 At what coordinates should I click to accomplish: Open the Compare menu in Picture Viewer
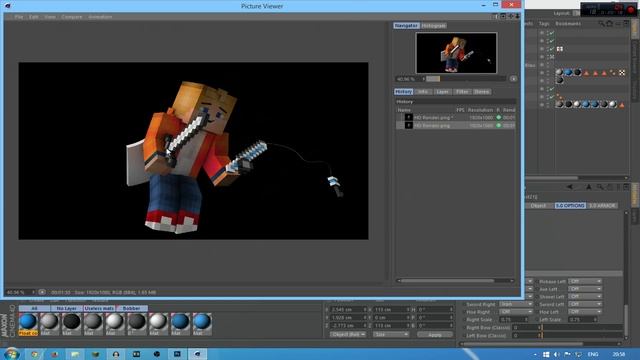(71, 17)
